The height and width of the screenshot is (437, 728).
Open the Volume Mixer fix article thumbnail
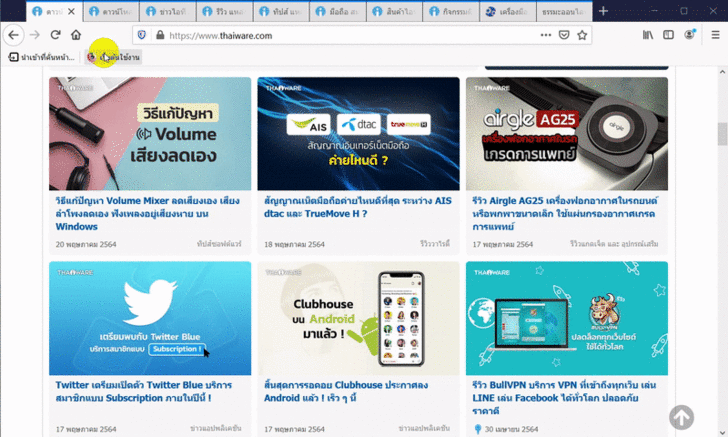pos(150,134)
